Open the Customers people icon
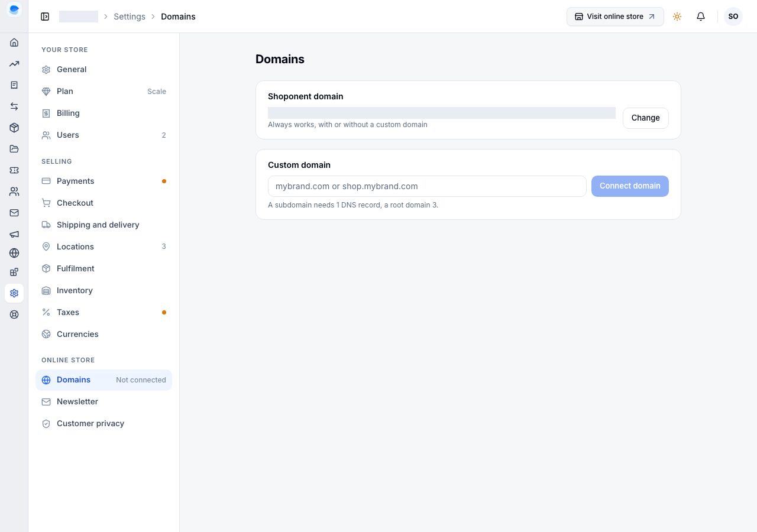This screenshot has height=532, width=757. [x=14, y=192]
